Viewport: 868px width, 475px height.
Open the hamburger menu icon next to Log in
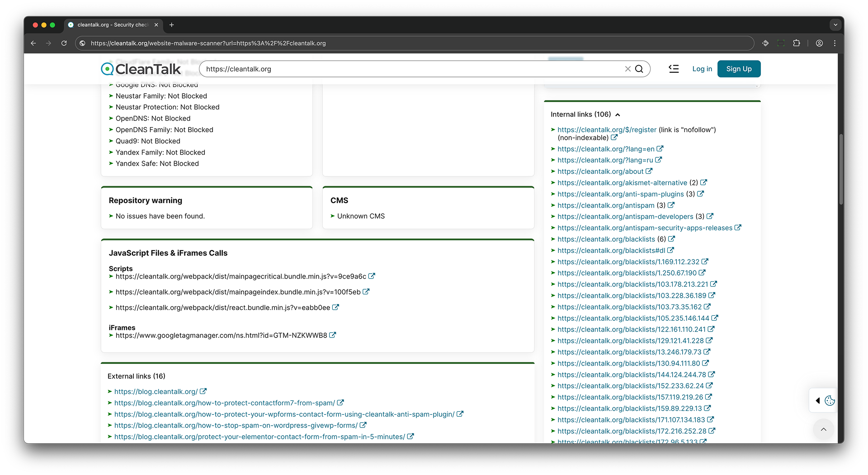click(674, 69)
